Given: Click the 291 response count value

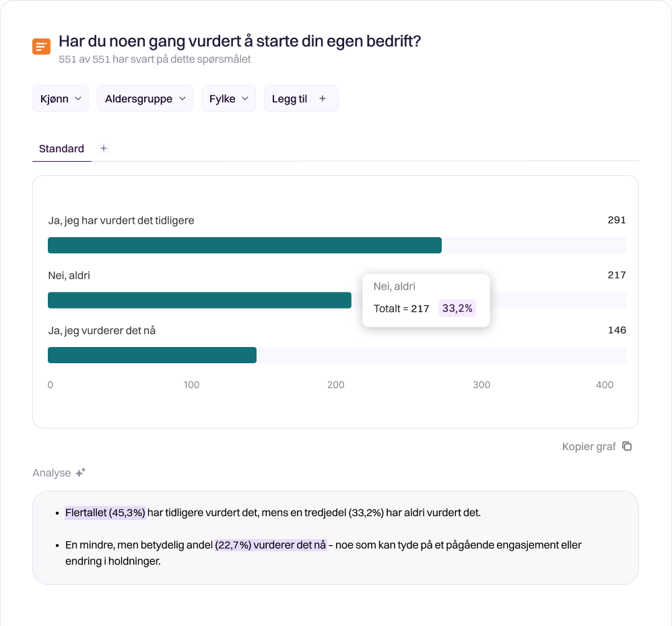Looking at the screenshot, I should (616, 220).
